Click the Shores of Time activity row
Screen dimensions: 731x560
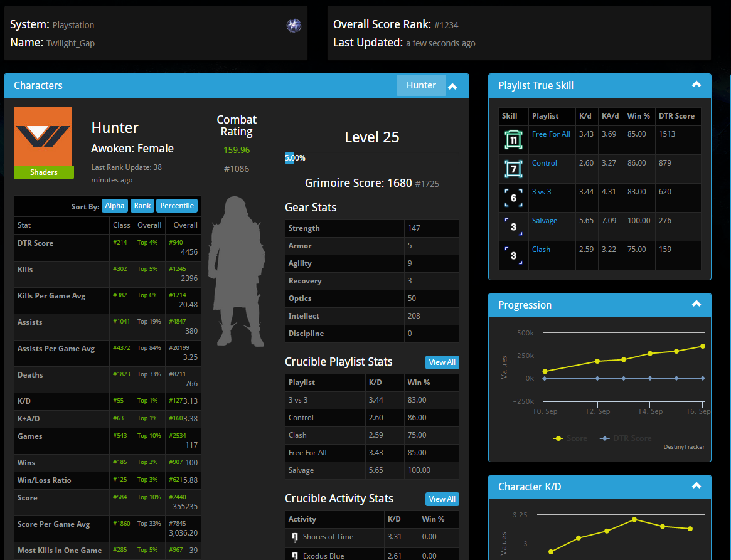[371, 537]
